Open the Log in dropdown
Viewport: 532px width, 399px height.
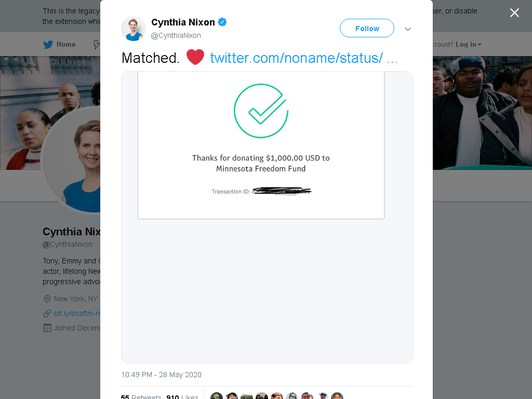coord(468,45)
